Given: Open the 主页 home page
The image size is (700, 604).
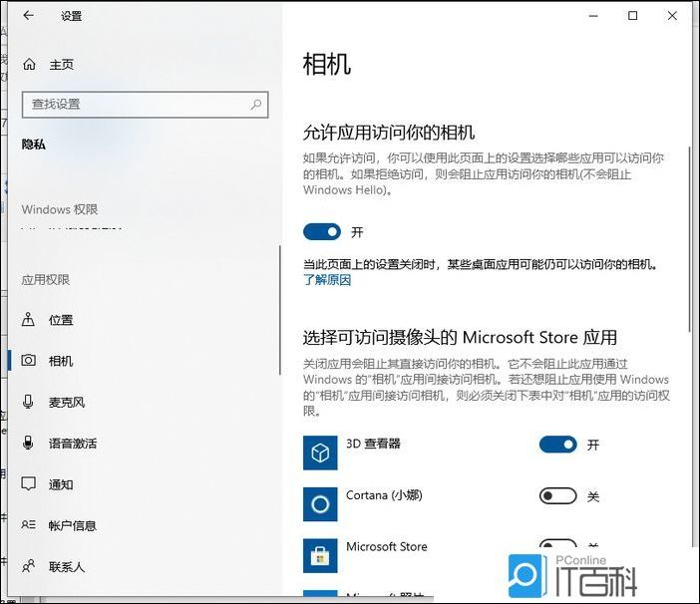Looking at the screenshot, I should pyautogui.click(x=61, y=65).
